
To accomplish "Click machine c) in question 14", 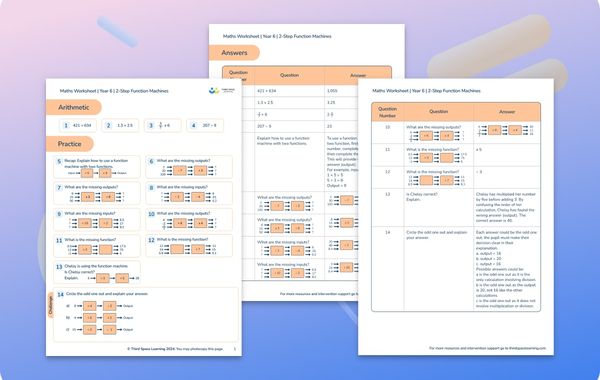I will pyautogui.click(x=99, y=329).
